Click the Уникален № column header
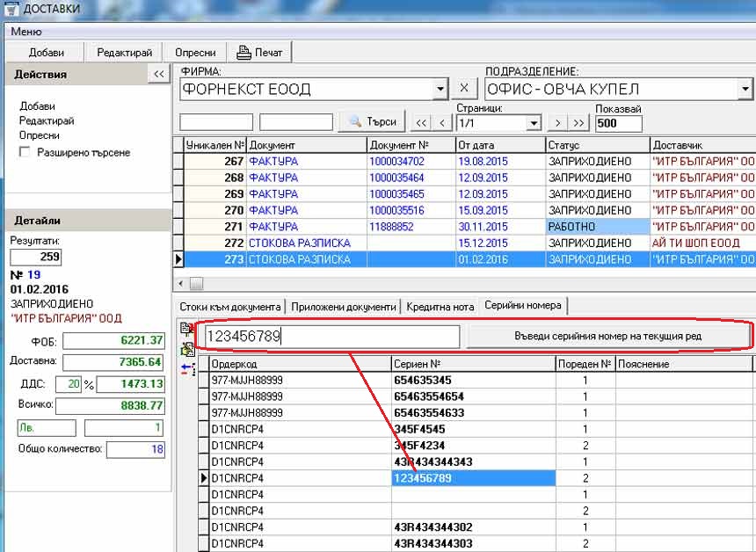 pos(215,145)
